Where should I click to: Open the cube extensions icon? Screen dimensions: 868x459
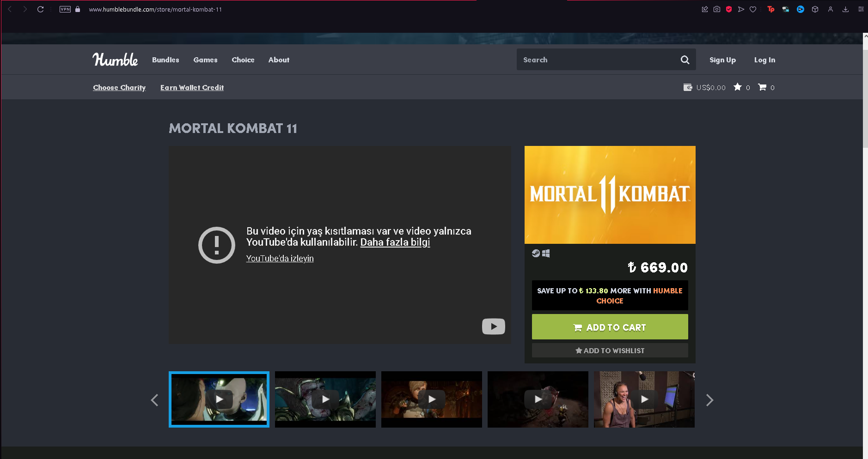[x=815, y=9]
